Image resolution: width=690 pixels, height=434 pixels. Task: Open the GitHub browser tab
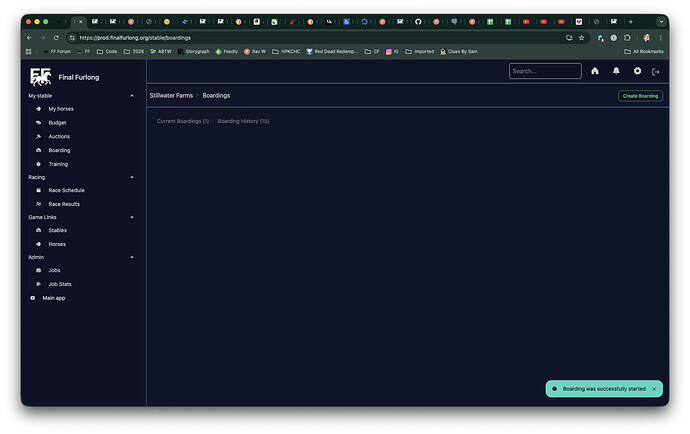[418, 22]
